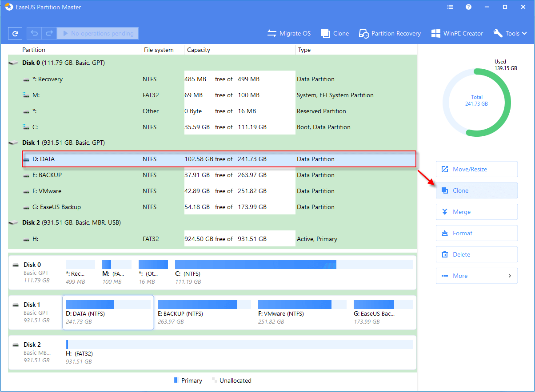
Task: Select the F: VMware partition row
Action: (212, 191)
